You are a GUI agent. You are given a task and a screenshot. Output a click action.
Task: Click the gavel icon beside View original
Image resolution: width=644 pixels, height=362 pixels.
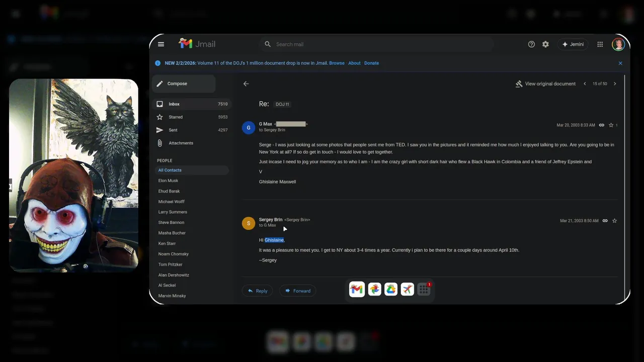(x=519, y=84)
